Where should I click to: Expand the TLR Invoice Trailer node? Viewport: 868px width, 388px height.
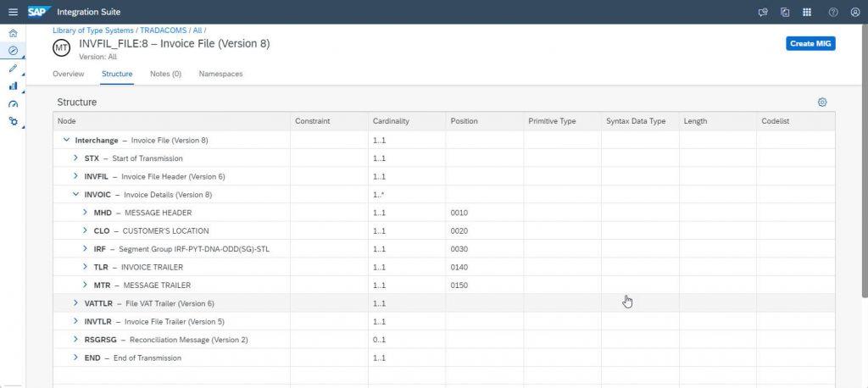pos(86,267)
